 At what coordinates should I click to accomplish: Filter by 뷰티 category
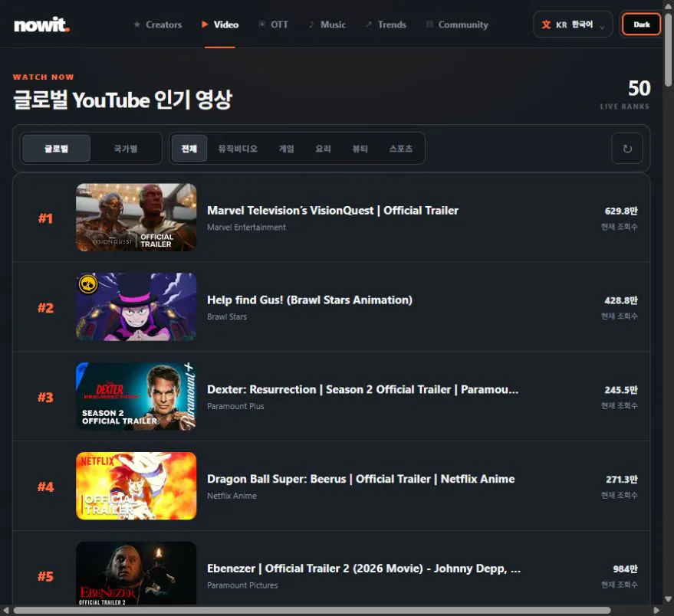360,149
